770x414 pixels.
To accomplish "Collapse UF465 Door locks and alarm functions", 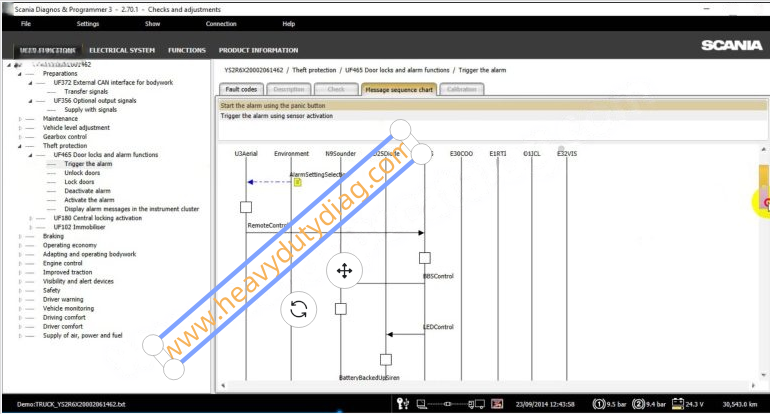I will pyautogui.click(x=30, y=155).
